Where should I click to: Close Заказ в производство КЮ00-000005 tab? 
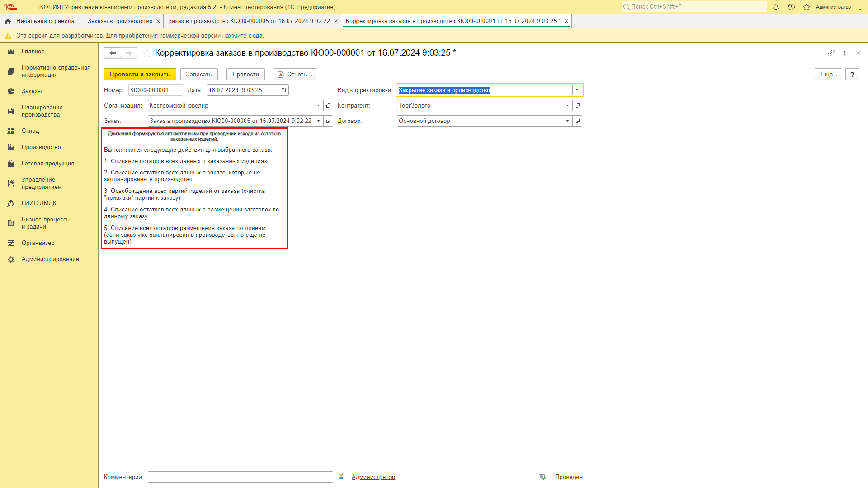[336, 21]
